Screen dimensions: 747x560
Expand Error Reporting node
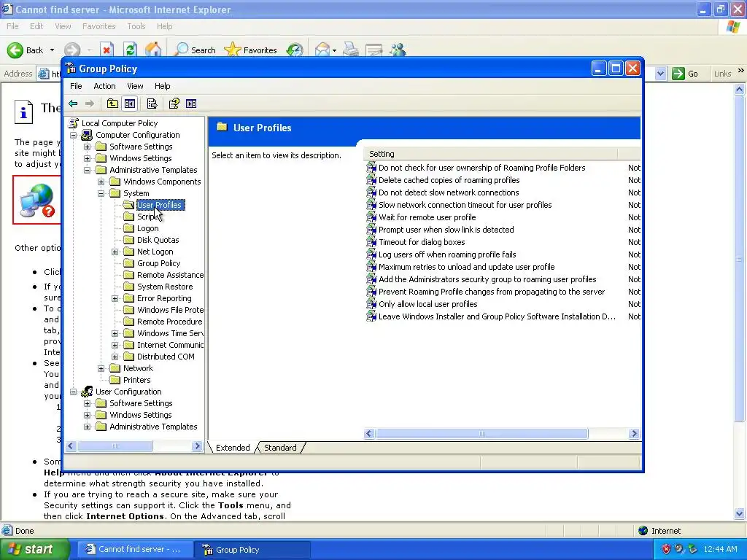(x=115, y=298)
